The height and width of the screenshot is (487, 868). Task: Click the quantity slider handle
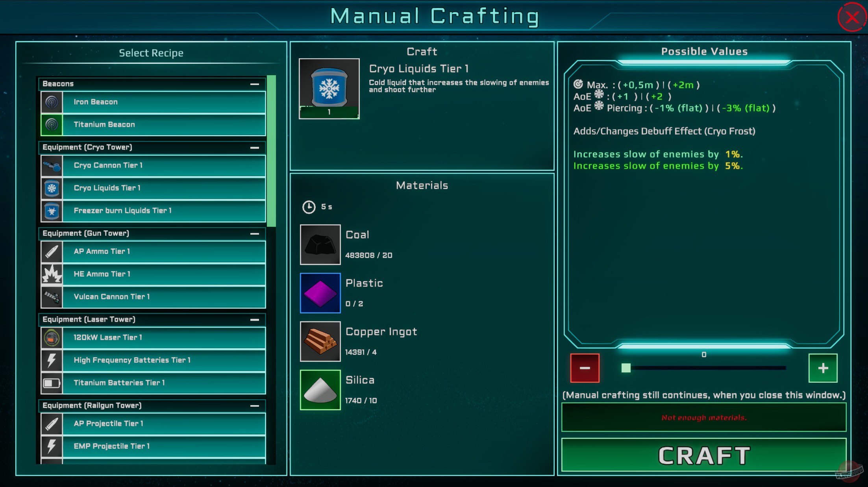coord(626,368)
